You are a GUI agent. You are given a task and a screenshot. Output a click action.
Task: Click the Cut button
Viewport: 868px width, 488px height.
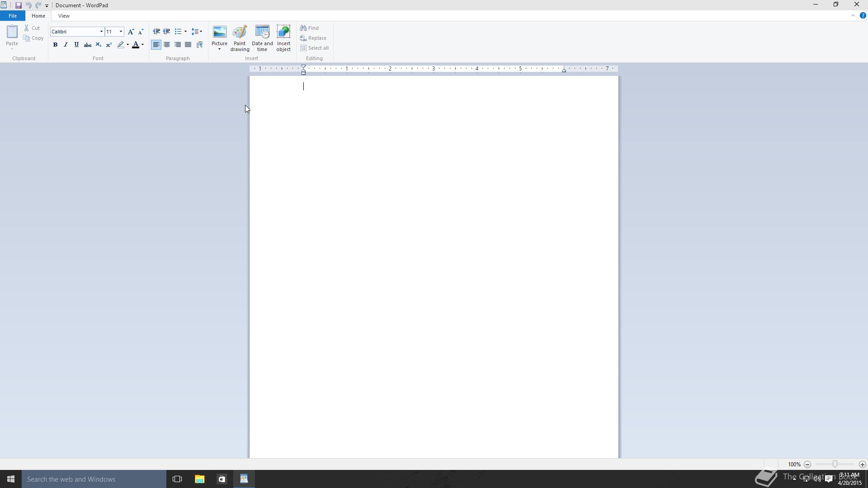click(x=32, y=28)
